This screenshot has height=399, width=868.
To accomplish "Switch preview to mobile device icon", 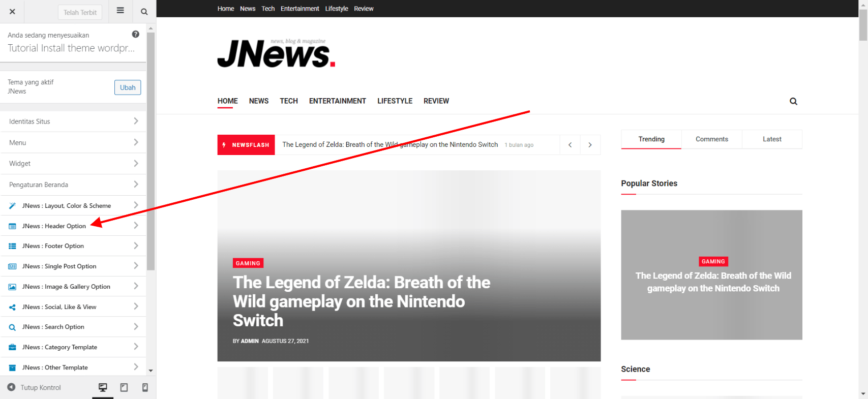I will click(x=145, y=387).
